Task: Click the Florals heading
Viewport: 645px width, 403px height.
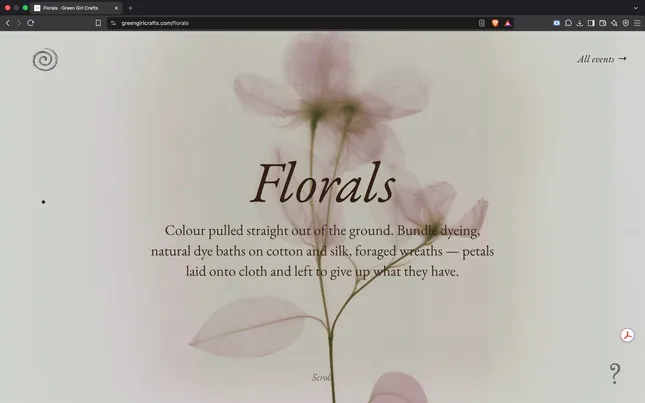Action: 322,183
